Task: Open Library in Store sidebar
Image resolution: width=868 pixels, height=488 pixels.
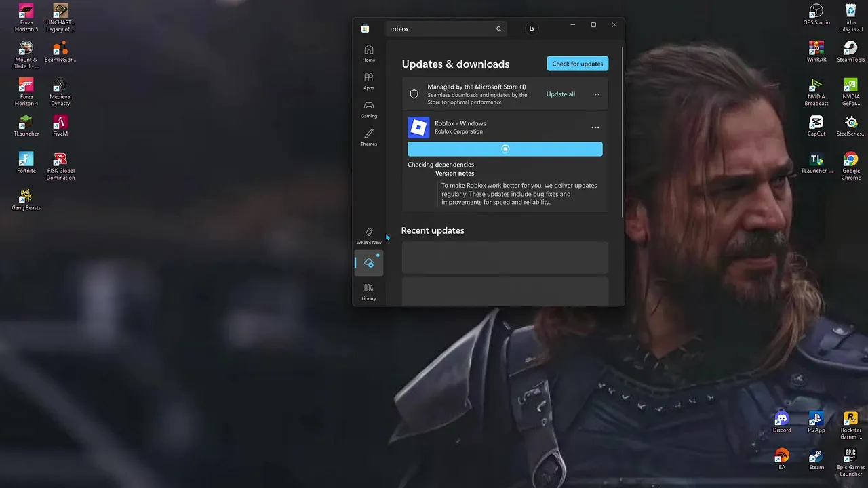Action: point(369,292)
